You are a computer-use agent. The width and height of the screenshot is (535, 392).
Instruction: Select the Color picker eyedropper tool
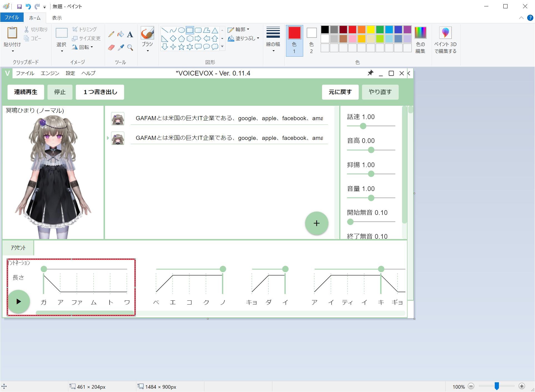[120, 47]
